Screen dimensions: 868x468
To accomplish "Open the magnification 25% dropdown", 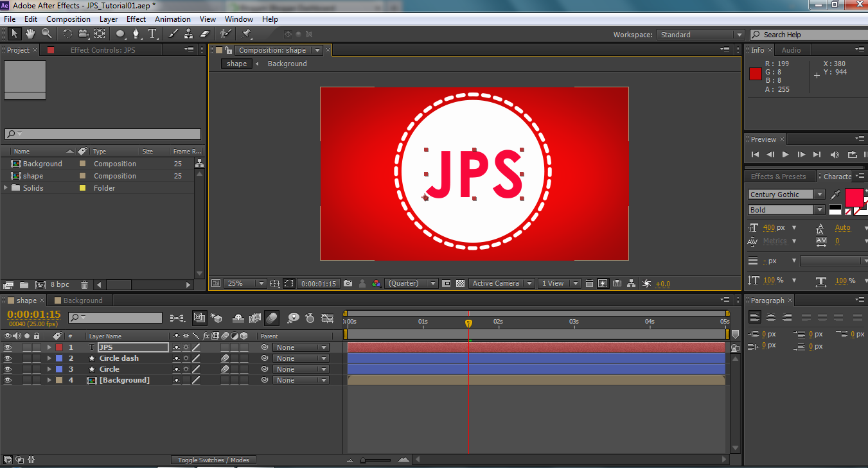I will [245, 283].
